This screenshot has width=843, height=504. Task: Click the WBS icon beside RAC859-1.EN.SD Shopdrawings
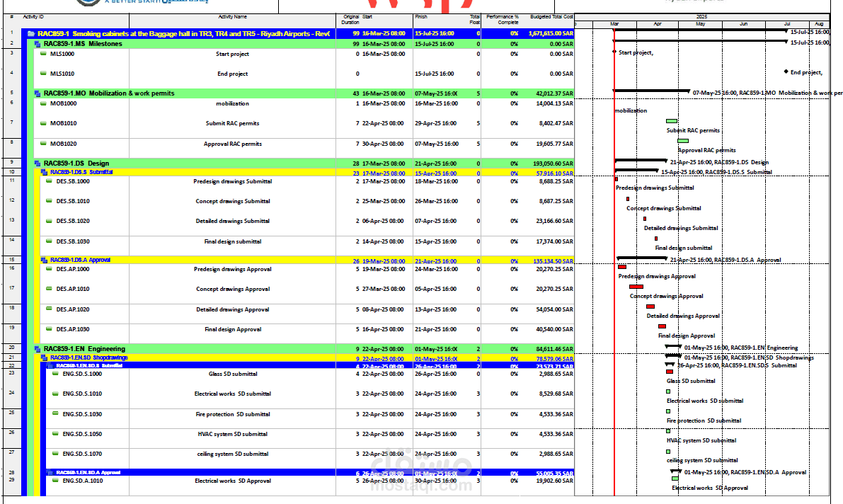coord(45,357)
